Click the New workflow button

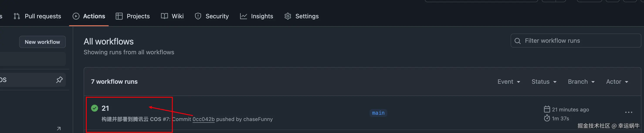click(42, 42)
